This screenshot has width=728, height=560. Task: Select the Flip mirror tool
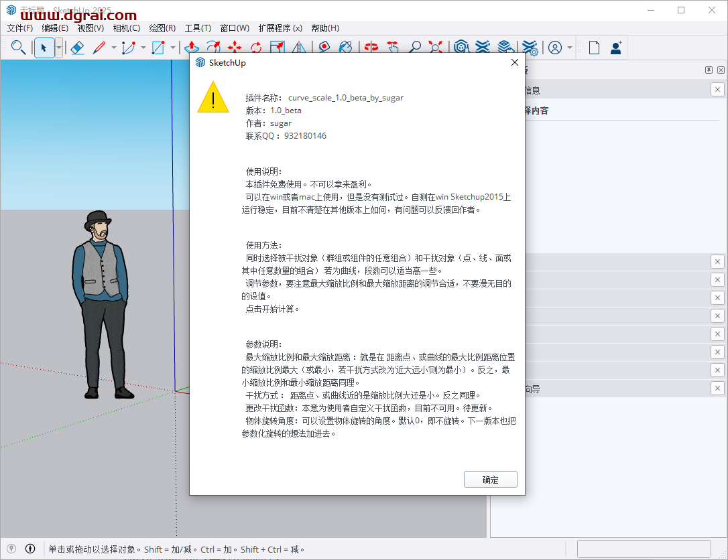tap(299, 47)
